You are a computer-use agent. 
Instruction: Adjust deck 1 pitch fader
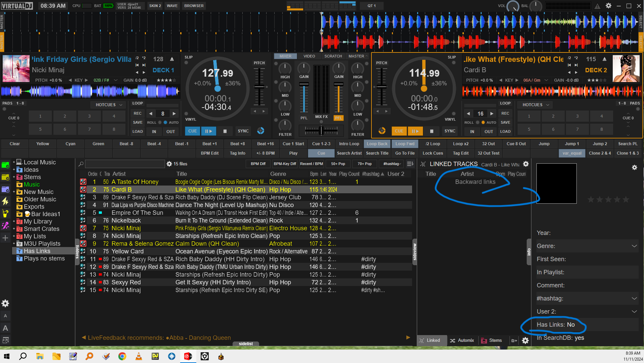pos(259,87)
